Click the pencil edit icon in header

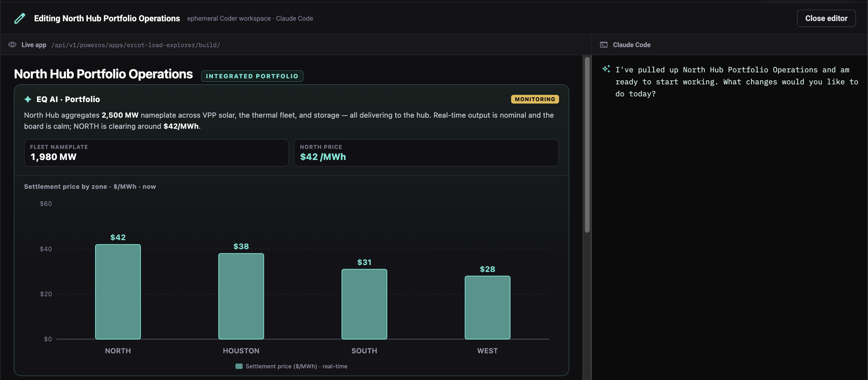pos(19,18)
